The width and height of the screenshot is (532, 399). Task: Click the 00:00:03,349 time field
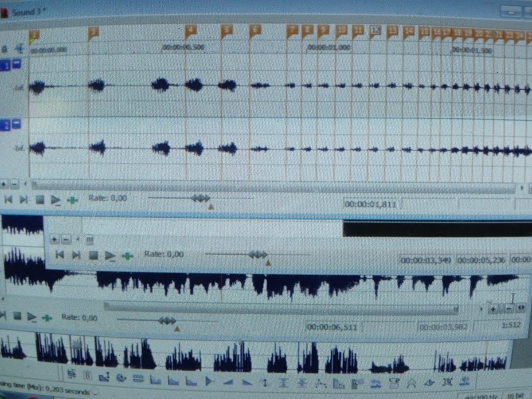[426, 260]
